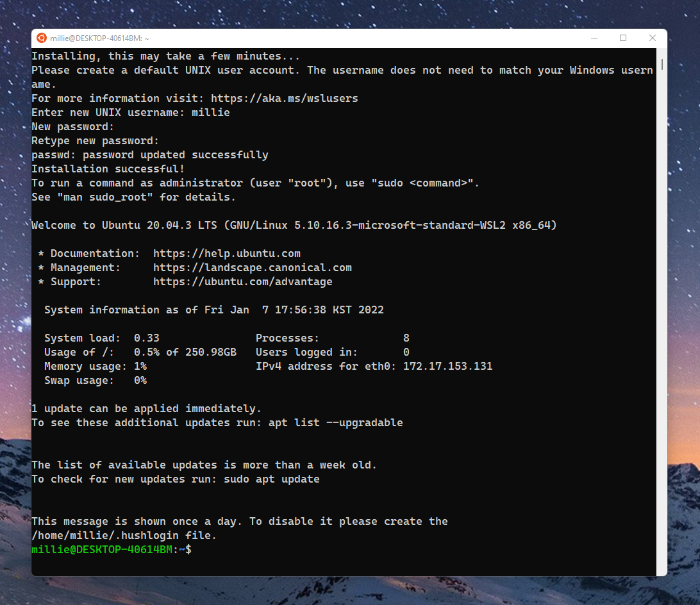Click the System load value 0.33
The image size is (700, 605).
(146, 338)
